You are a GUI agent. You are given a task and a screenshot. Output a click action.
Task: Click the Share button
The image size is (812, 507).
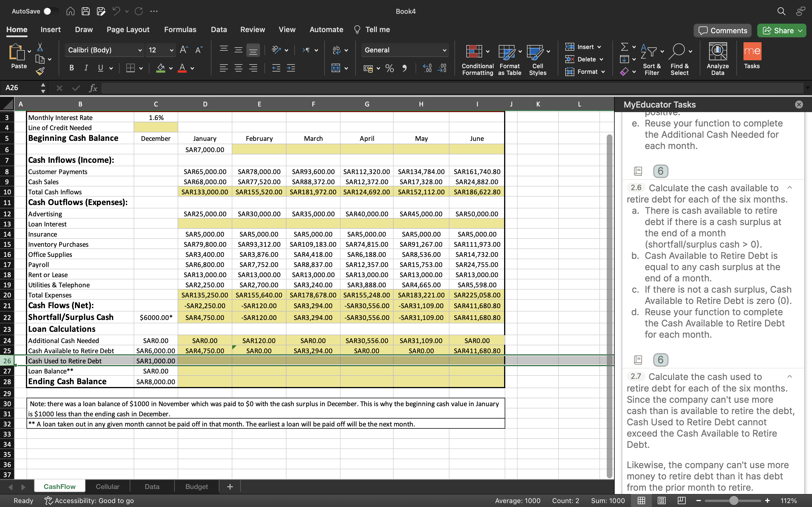[782, 30]
